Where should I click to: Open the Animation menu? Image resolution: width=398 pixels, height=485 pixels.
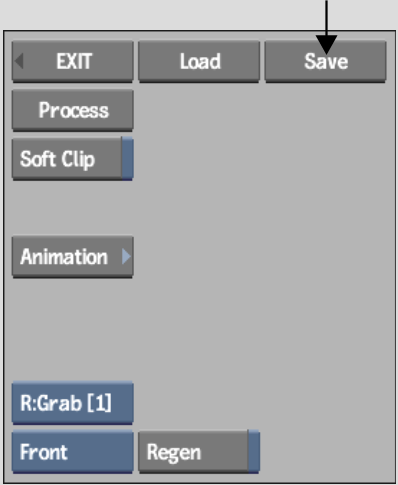pyautogui.click(x=73, y=257)
